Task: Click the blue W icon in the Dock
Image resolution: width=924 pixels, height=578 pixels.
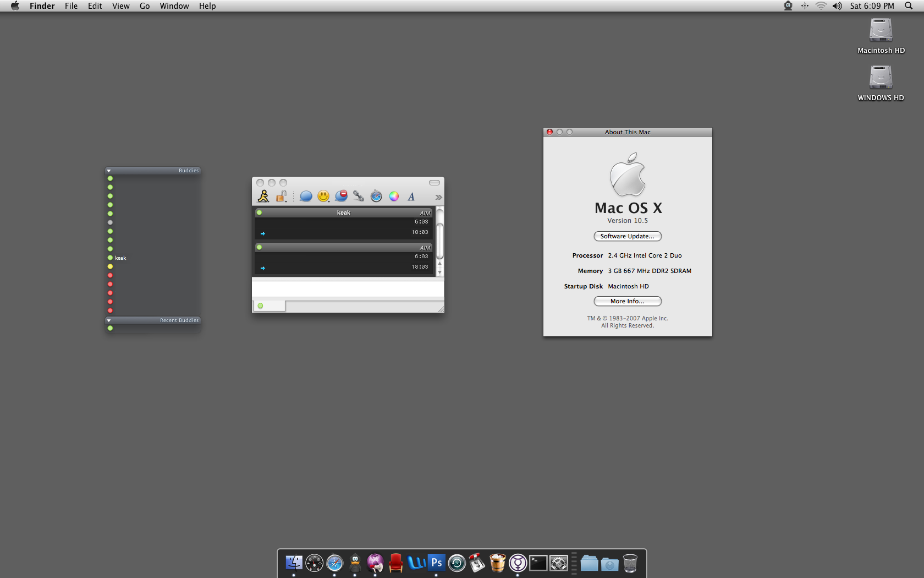Action: click(x=416, y=563)
